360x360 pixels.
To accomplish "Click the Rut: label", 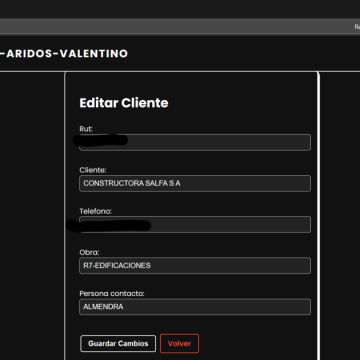I will (86, 129).
